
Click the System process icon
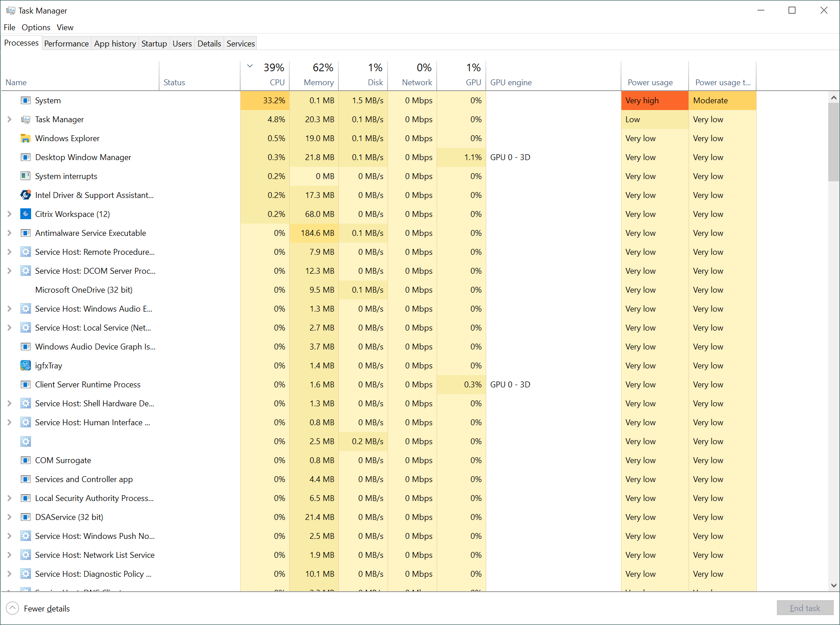click(x=26, y=101)
